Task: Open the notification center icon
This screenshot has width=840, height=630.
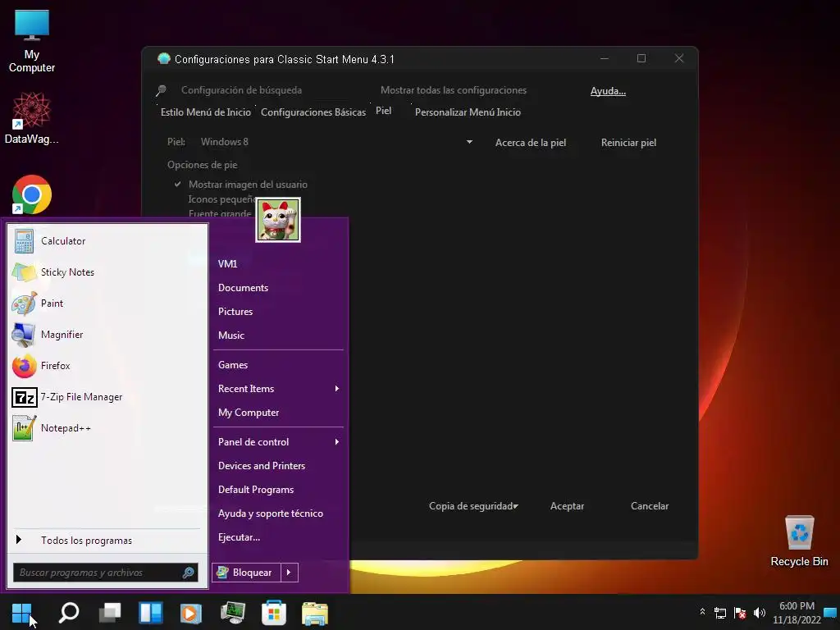Action: pos(830,612)
